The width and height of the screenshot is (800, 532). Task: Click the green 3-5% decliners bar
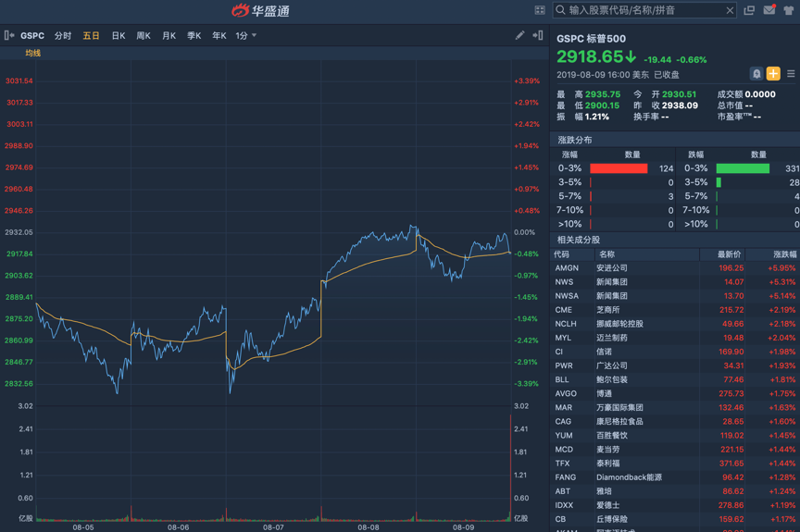point(719,182)
